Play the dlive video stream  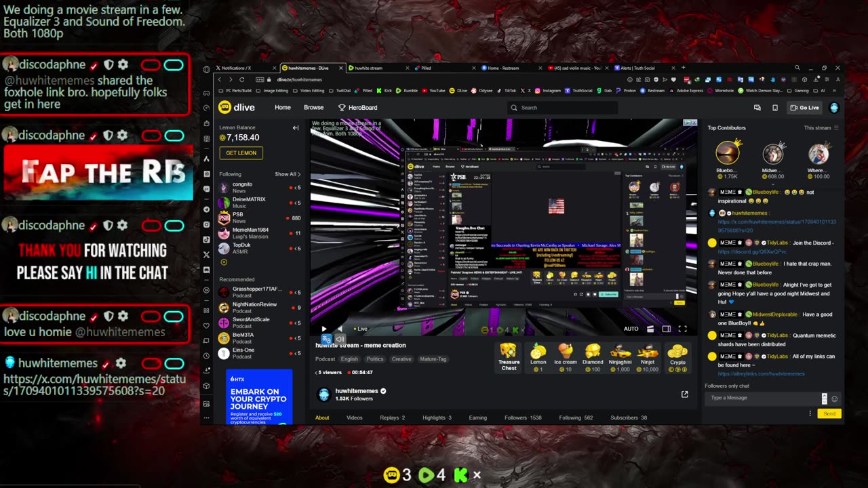(x=323, y=329)
